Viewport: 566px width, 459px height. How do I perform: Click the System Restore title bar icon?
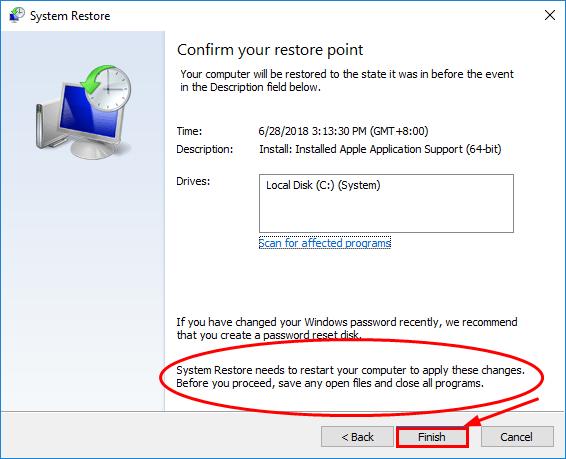tap(17, 16)
